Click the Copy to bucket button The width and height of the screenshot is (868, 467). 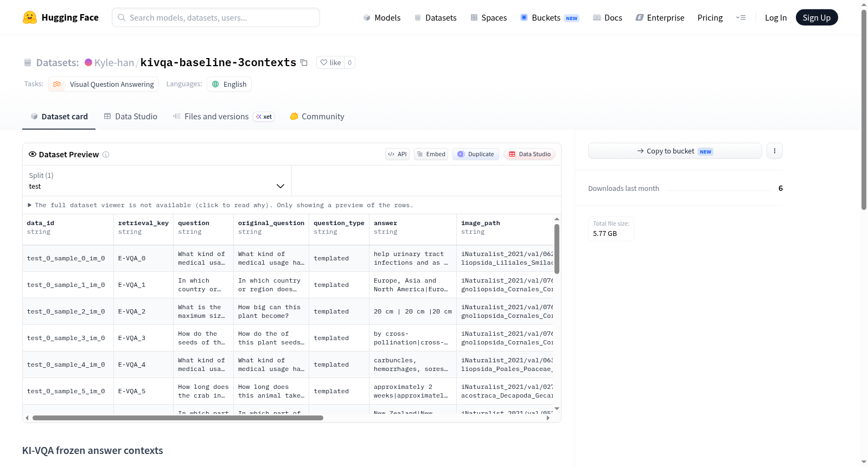(x=675, y=151)
